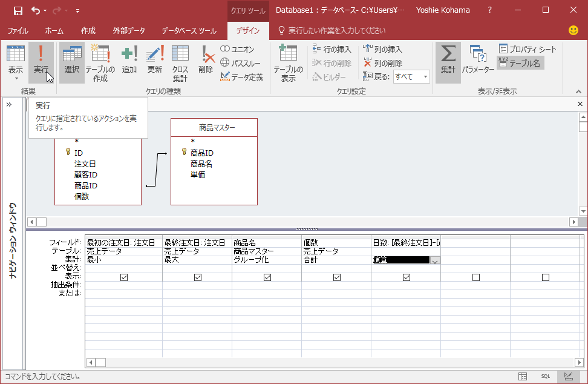Switch to Datasheet view in status bar
The height and width of the screenshot is (384, 588).
click(523, 376)
